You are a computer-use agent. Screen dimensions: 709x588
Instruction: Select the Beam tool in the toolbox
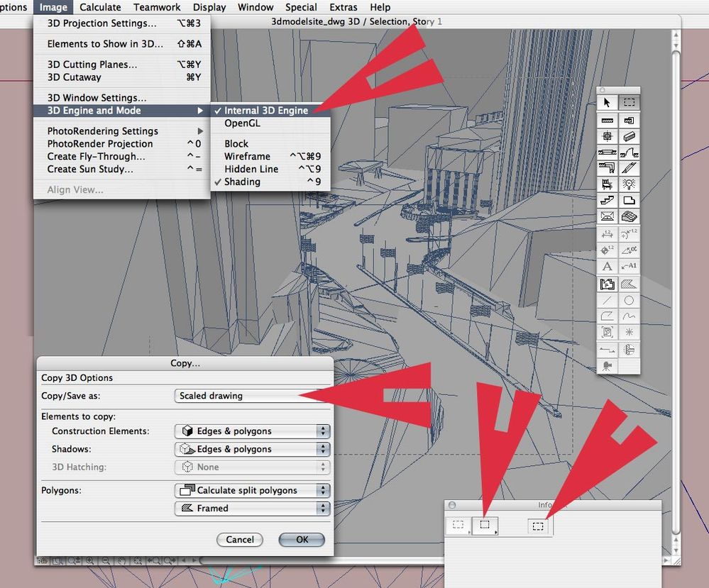coord(629,136)
